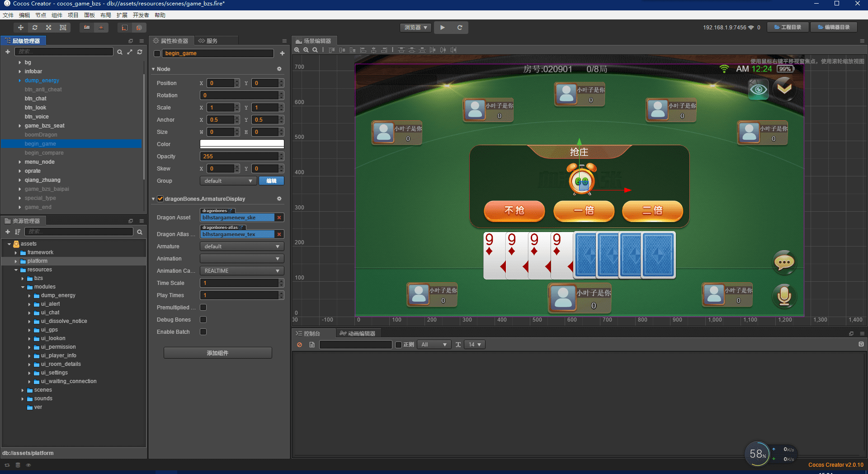The height and width of the screenshot is (474, 868).
Task: Refresh the hierarchy panel
Action: pyautogui.click(x=140, y=52)
